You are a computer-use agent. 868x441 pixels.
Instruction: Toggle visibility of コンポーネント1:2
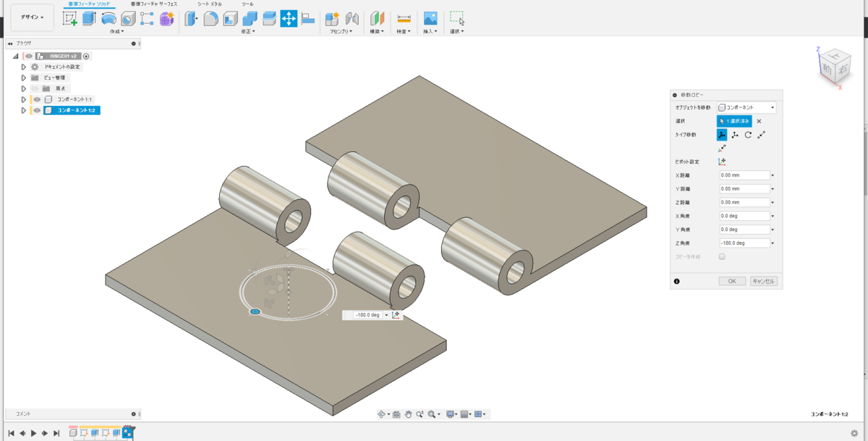pos(37,111)
